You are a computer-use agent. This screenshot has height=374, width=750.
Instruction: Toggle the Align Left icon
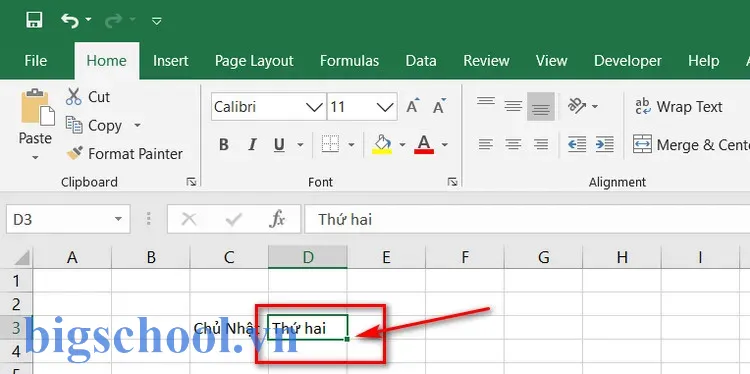coord(486,144)
